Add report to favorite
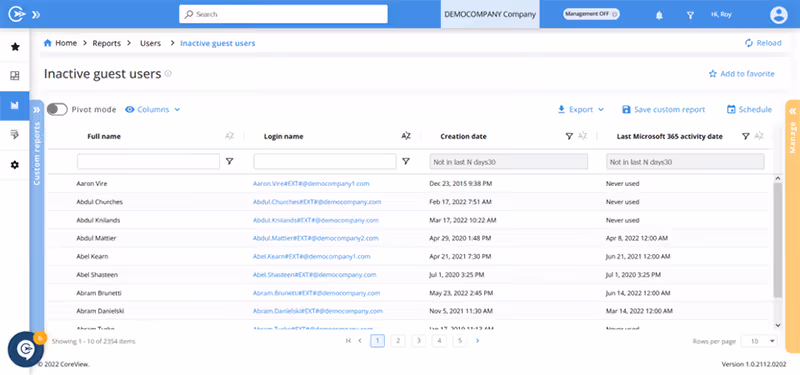Viewport: 800px width, 375px height. [741, 74]
